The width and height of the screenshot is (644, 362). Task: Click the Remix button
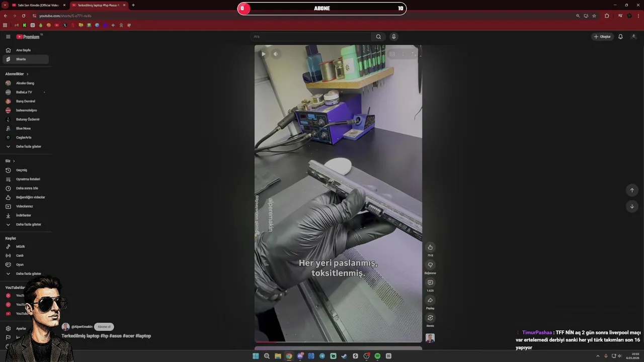click(x=430, y=318)
